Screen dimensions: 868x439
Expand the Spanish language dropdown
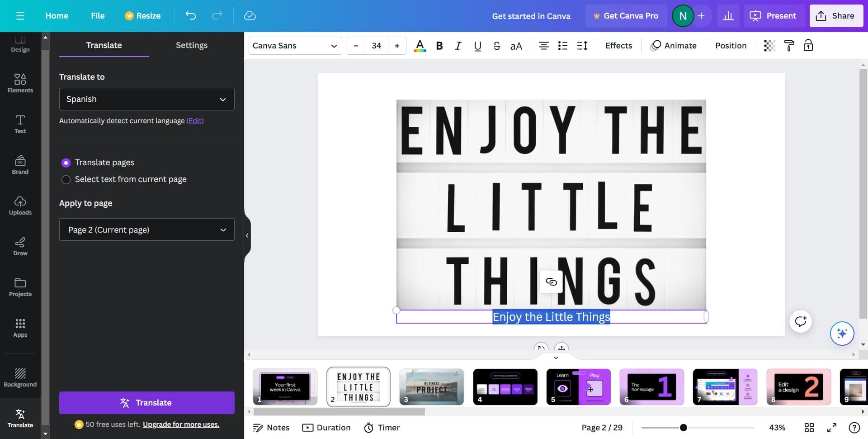click(x=146, y=99)
